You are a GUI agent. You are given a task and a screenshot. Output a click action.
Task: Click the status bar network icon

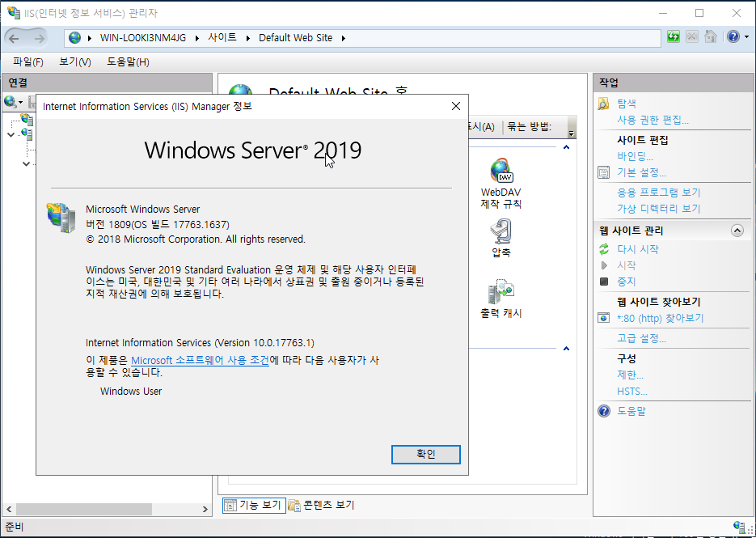coord(738,527)
